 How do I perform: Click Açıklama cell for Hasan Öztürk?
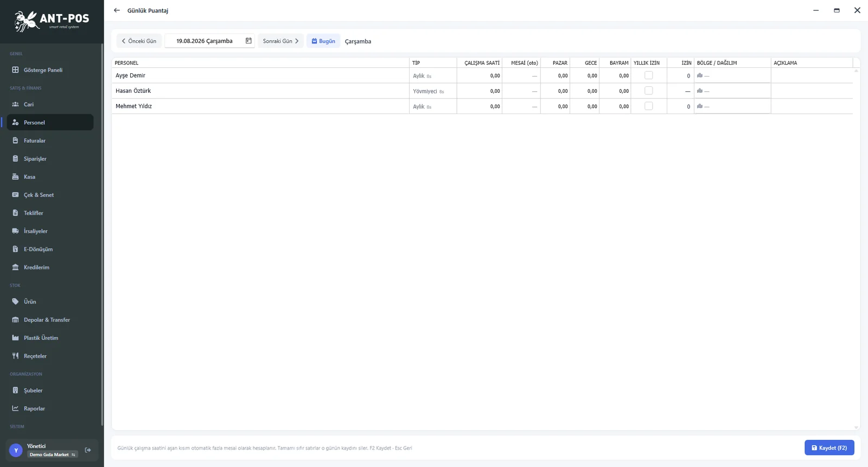[x=812, y=91]
